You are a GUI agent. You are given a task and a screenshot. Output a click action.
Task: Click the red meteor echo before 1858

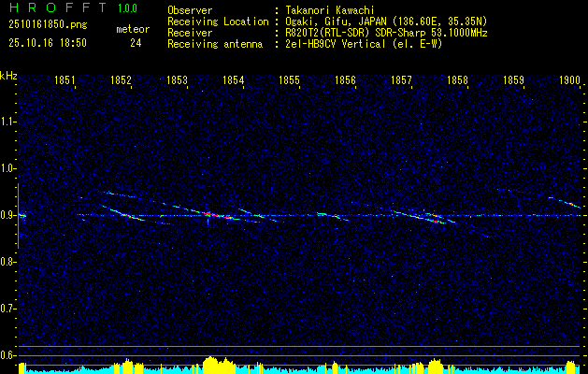coord(435,222)
